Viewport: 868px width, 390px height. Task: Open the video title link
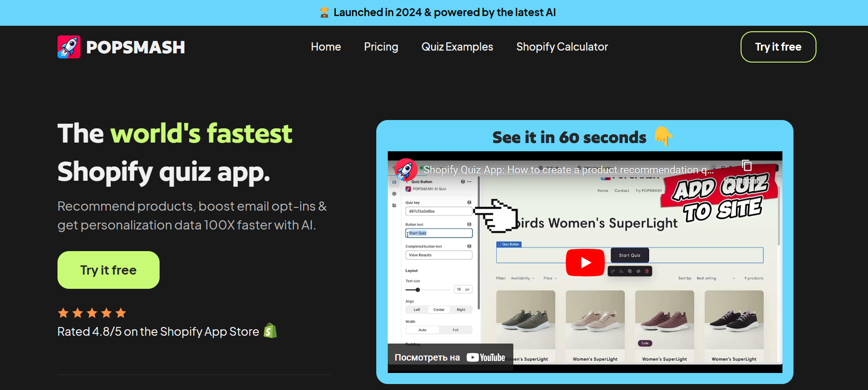click(x=569, y=170)
